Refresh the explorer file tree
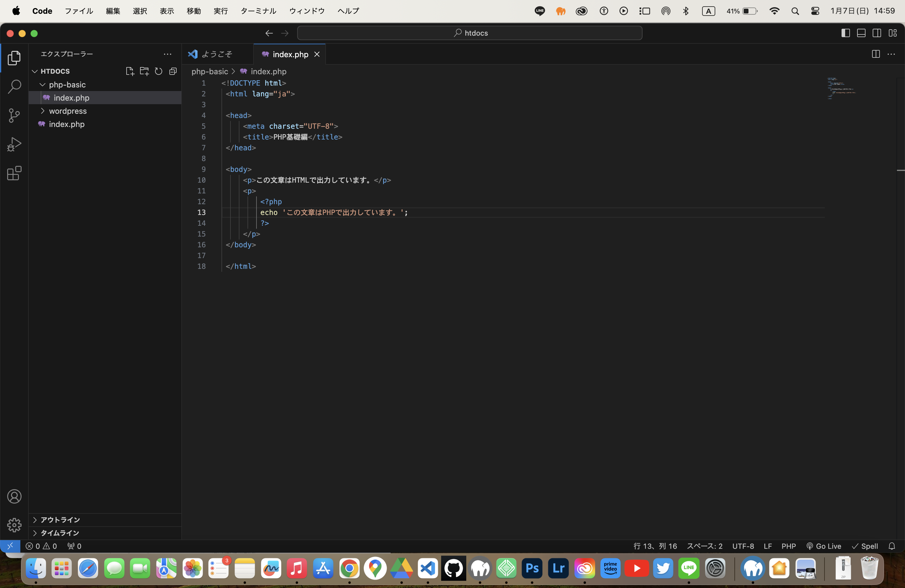This screenshot has height=588, width=905. click(x=159, y=71)
